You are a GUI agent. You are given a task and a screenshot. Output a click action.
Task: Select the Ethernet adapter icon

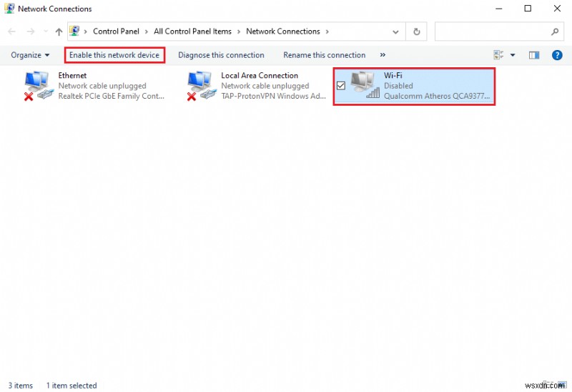39,86
